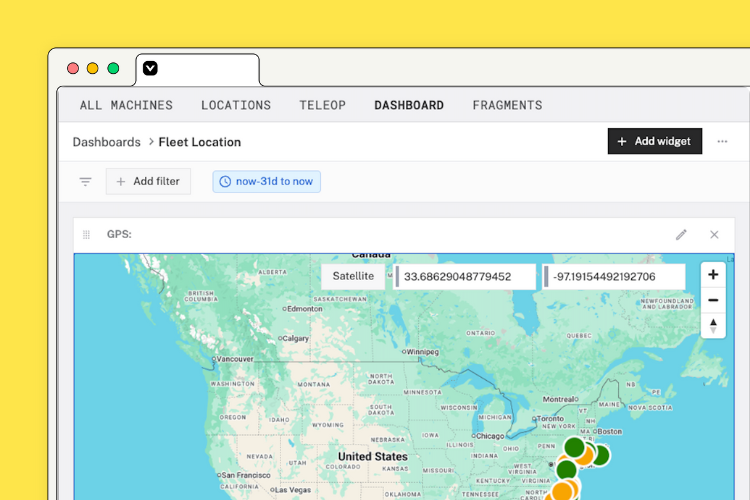This screenshot has width=750, height=500.
Task: Zoom out the map with minus button
Action: [x=713, y=300]
